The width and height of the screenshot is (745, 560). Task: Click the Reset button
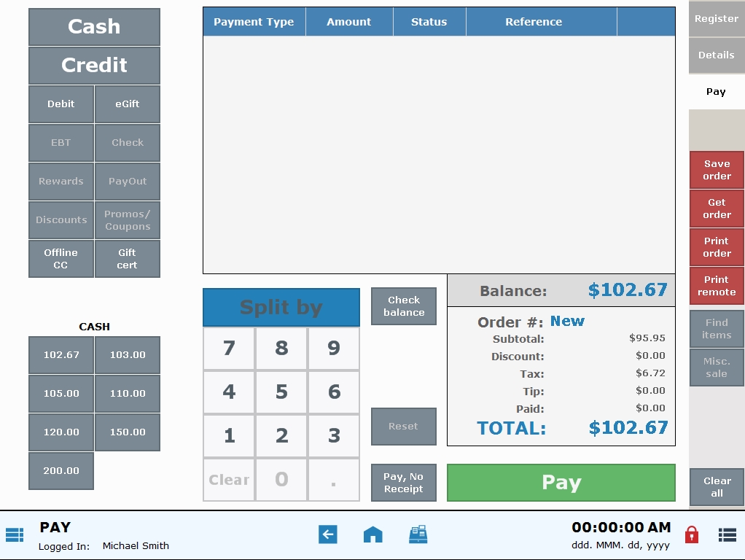[404, 427]
